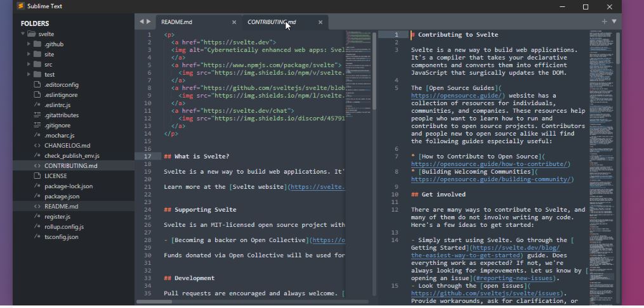Select CONTRIBUTING.md in the sidebar

(71, 165)
